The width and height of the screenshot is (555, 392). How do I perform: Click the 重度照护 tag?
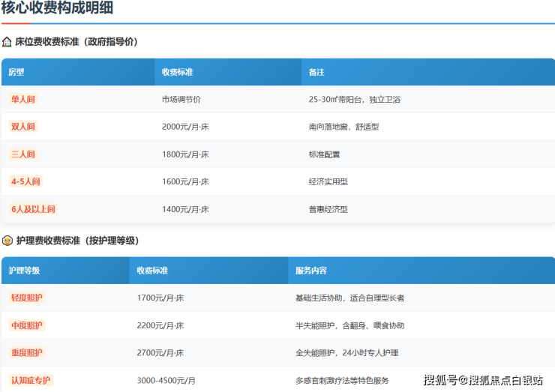(x=27, y=353)
